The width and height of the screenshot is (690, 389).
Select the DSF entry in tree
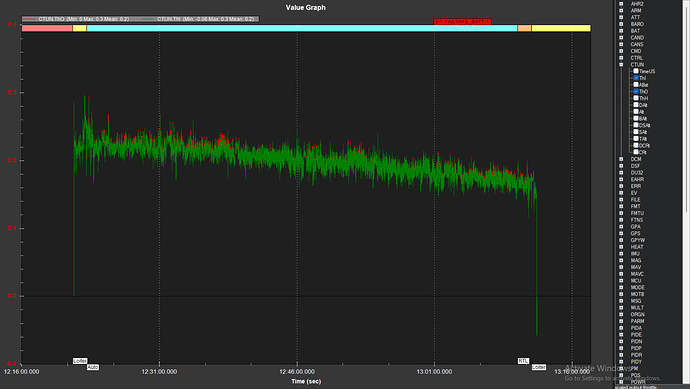point(635,166)
